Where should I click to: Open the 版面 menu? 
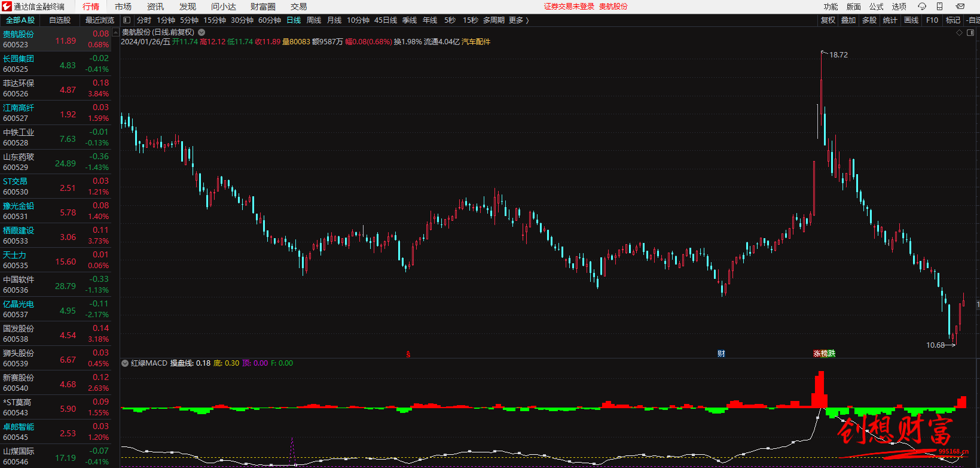tap(853, 7)
